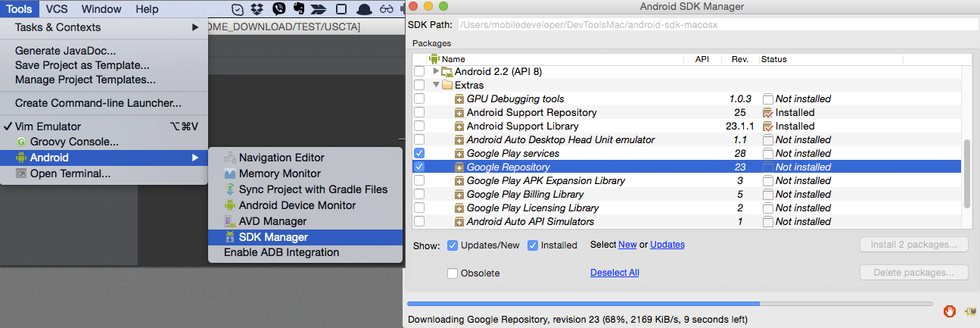Image resolution: width=980 pixels, height=328 pixels.
Task: Click the Install 2 packages... button
Action: click(x=914, y=245)
